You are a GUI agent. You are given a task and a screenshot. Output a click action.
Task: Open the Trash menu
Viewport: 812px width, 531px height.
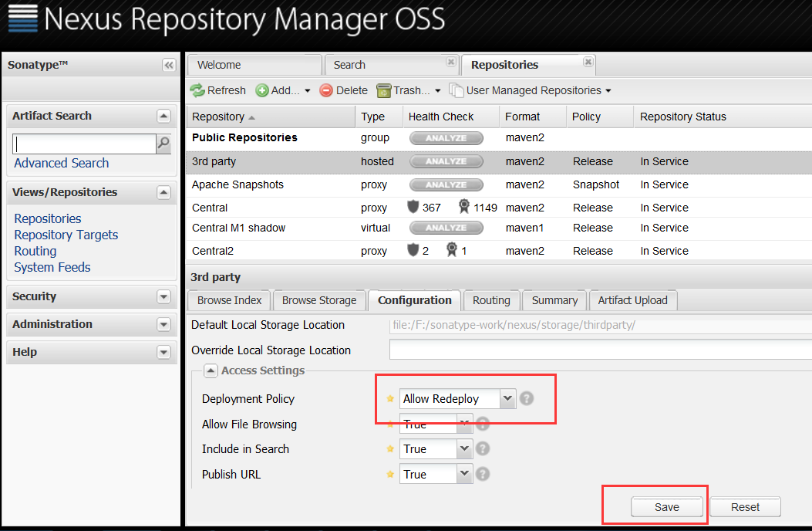click(x=409, y=90)
